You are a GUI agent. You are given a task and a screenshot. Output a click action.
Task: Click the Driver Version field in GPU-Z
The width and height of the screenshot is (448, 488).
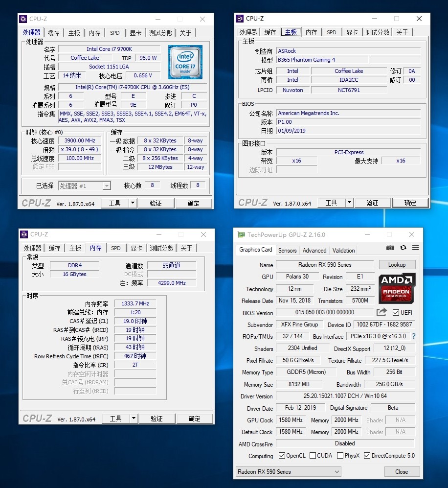345,396
